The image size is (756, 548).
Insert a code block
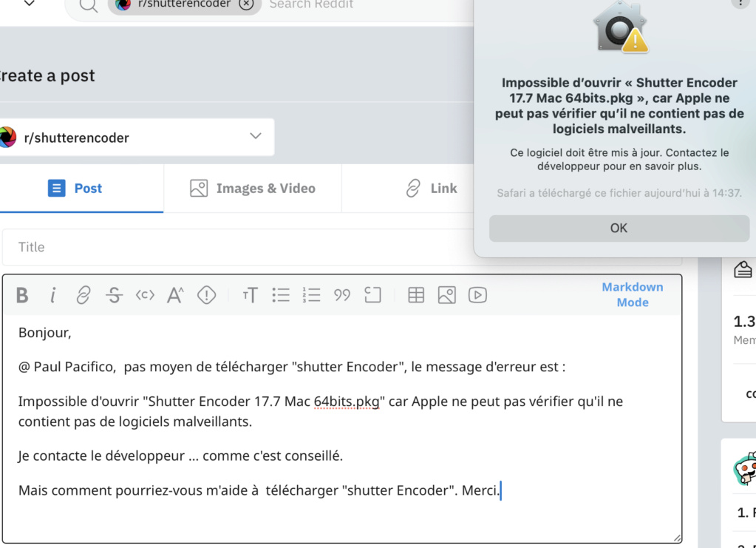tap(372, 295)
